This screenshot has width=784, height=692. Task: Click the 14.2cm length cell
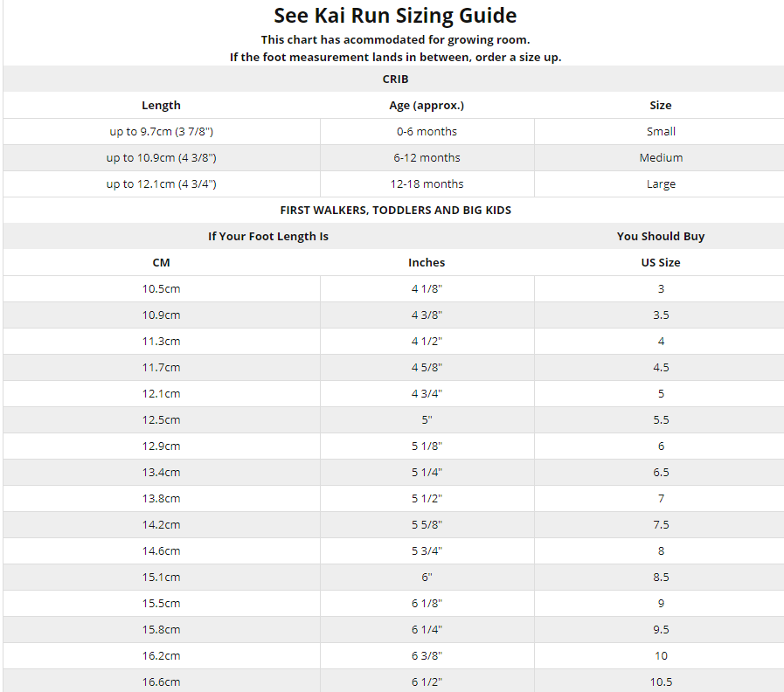click(161, 524)
